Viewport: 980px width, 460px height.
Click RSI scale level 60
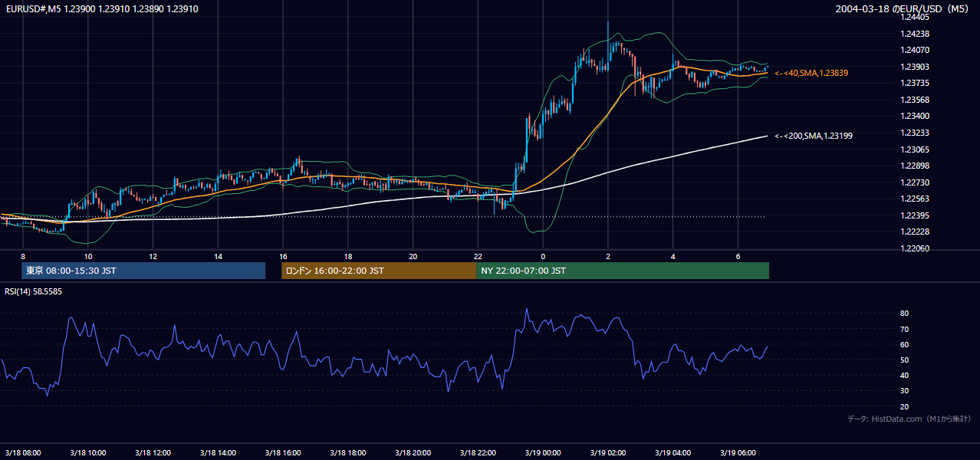tap(905, 344)
